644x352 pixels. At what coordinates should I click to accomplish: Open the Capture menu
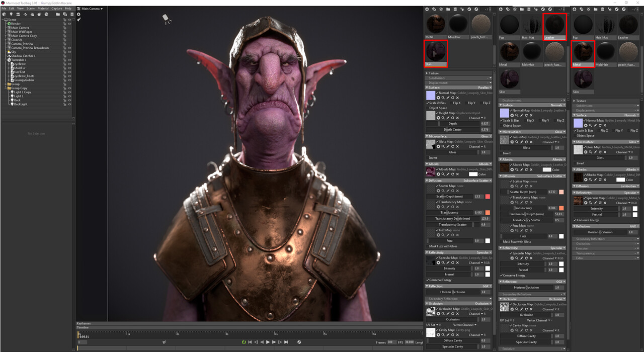pyautogui.click(x=57, y=9)
